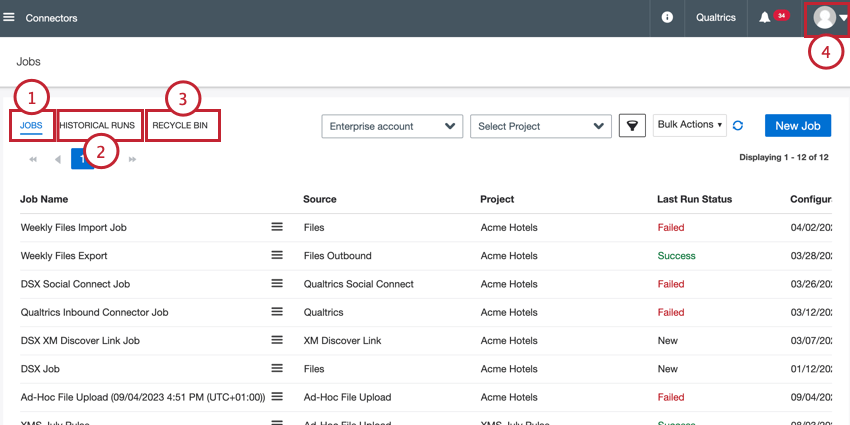Open actions menu for DSX Job
Image resolution: width=850 pixels, height=425 pixels.
[x=277, y=369]
